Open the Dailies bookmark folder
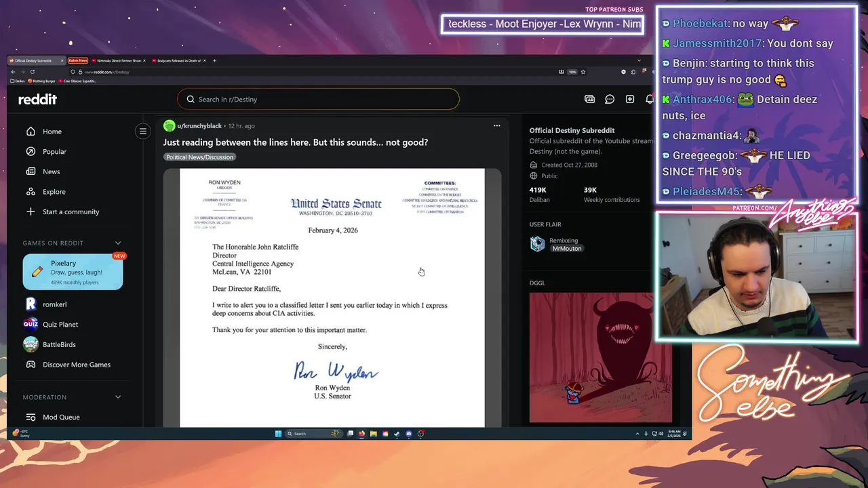 pyautogui.click(x=18, y=81)
